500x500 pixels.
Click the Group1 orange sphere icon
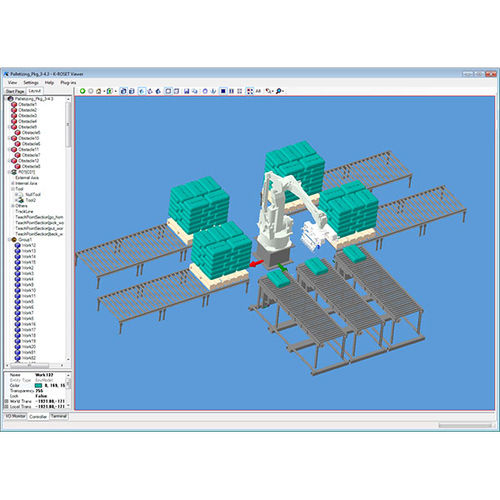pyautogui.click(x=14, y=240)
